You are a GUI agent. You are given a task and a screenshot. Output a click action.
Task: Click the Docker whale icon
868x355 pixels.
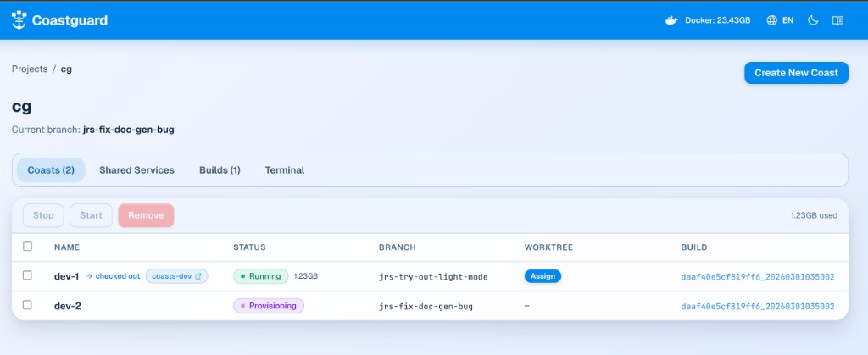point(671,20)
